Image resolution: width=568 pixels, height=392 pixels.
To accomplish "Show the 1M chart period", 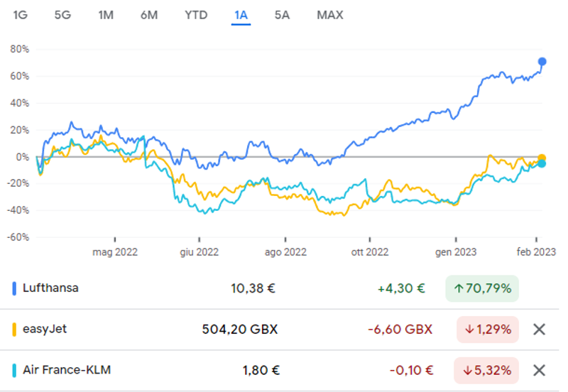I will click(106, 15).
